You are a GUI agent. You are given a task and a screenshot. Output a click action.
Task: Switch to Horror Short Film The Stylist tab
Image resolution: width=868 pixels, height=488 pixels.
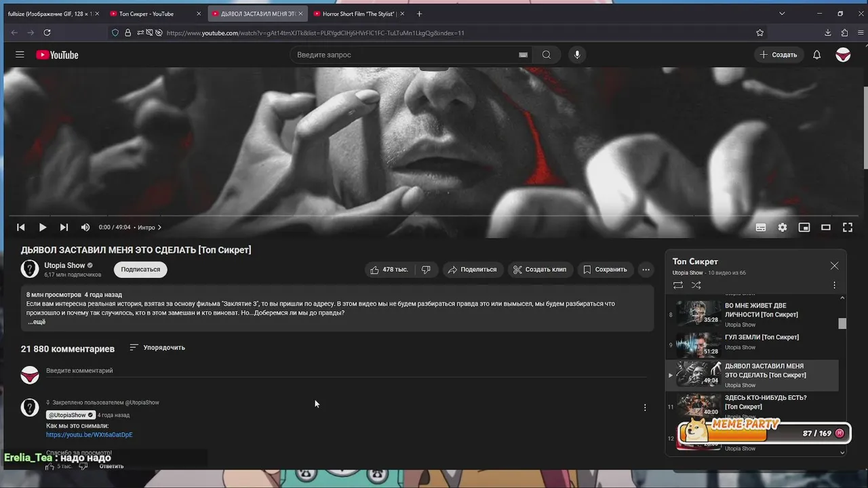point(359,14)
